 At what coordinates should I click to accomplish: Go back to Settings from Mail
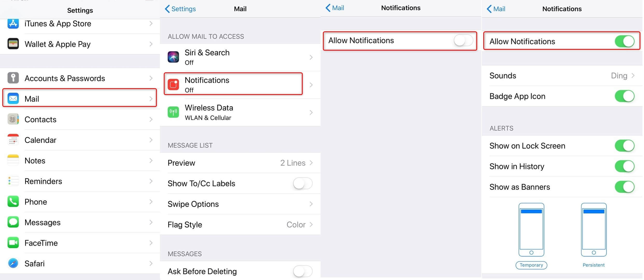tap(180, 9)
